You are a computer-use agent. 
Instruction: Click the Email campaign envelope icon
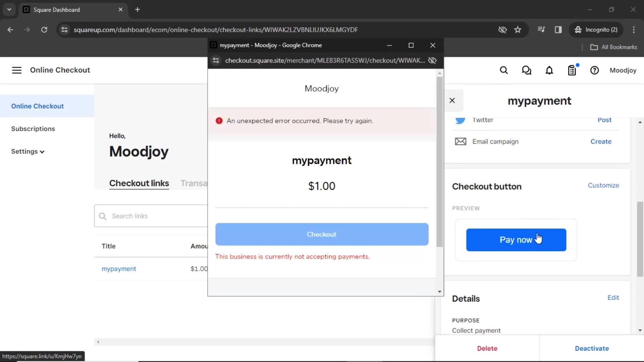tap(461, 141)
